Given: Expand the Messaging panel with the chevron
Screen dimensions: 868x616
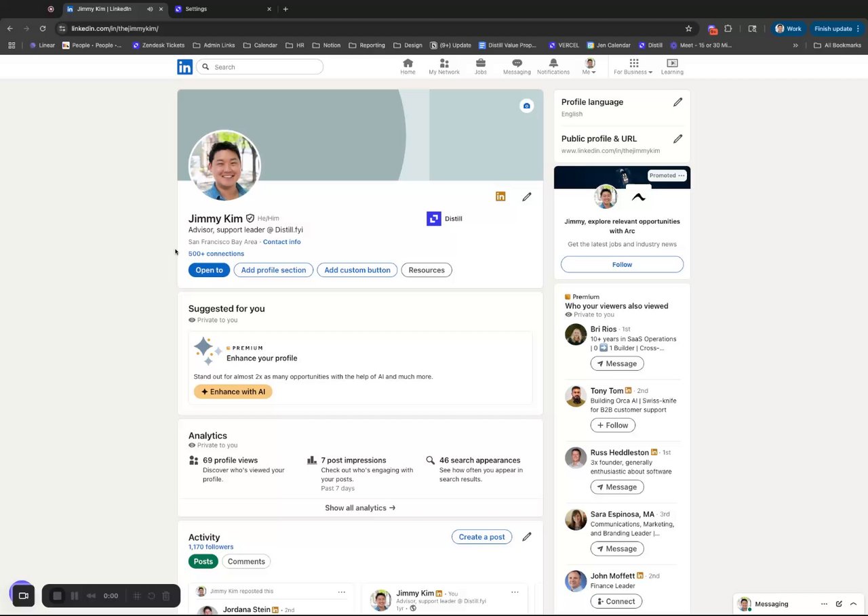Looking at the screenshot, I should point(853,604).
